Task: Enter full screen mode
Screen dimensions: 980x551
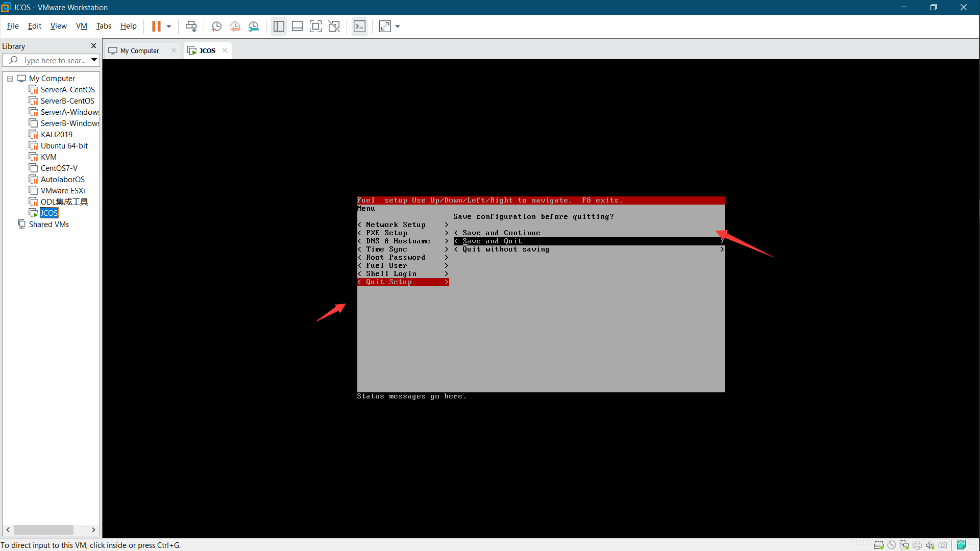Action: coord(315,26)
